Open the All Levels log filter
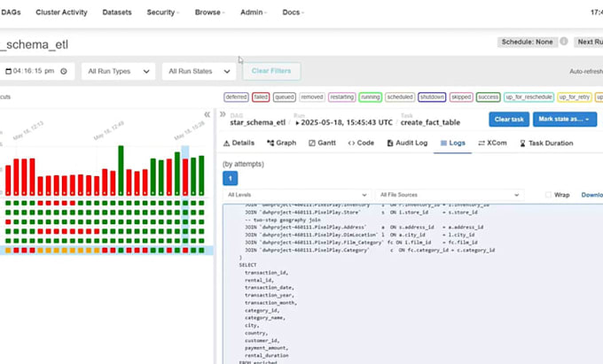Image resolution: width=603 pixels, height=364 pixels. (297, 195)
